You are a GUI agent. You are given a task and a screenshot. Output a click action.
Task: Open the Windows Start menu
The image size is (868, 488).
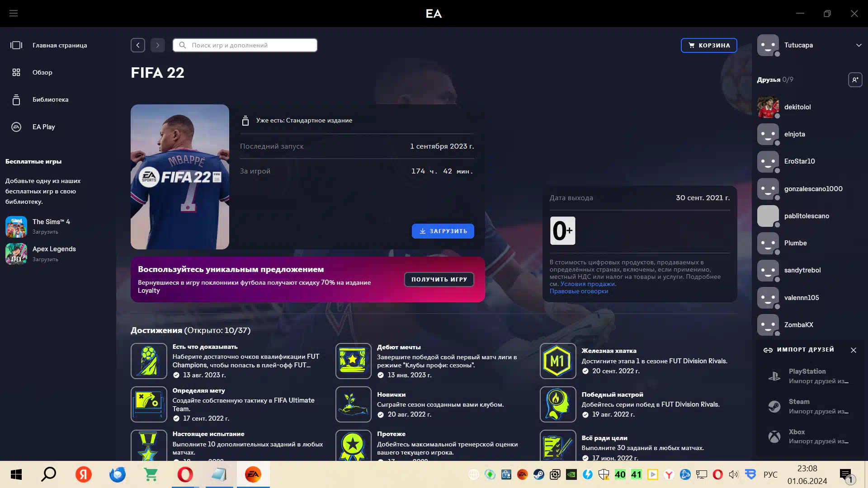[x=16, y=474]
